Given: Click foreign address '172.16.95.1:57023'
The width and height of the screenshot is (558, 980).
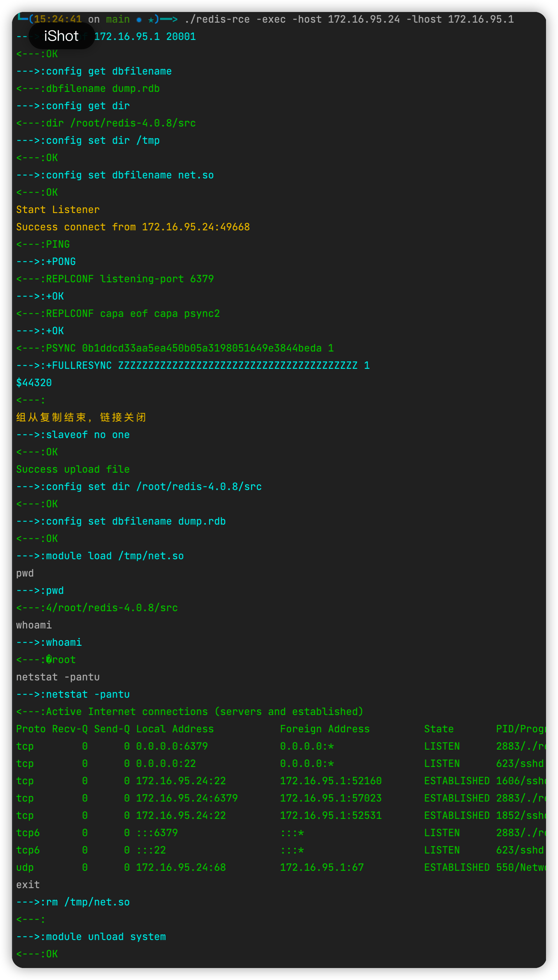Looking at the screenshot, I should (331, 798).
